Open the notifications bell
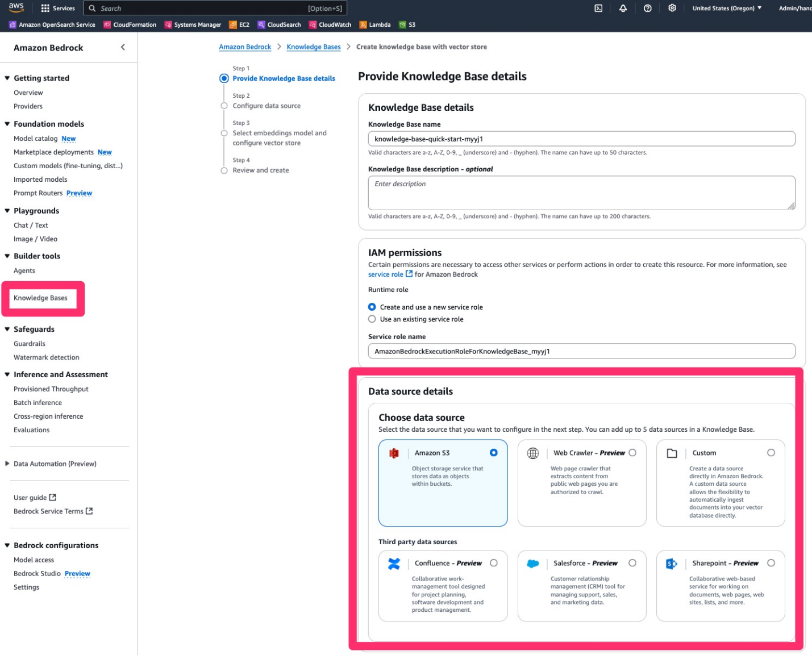This screenshot has width=812, height=655. tap(623, 9)
